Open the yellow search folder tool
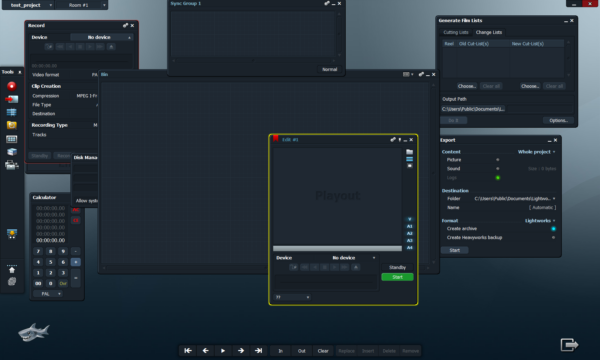The height and width of the screenshot is (360, 600). click(12, 125)
